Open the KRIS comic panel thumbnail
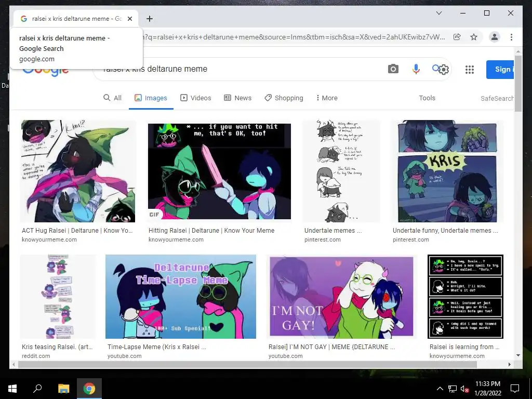The image size is (532, 399). click(x=447, y=171)
